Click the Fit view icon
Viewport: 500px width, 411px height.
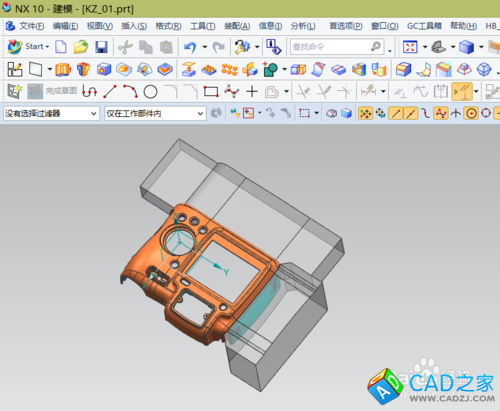(x=410, y=47)
